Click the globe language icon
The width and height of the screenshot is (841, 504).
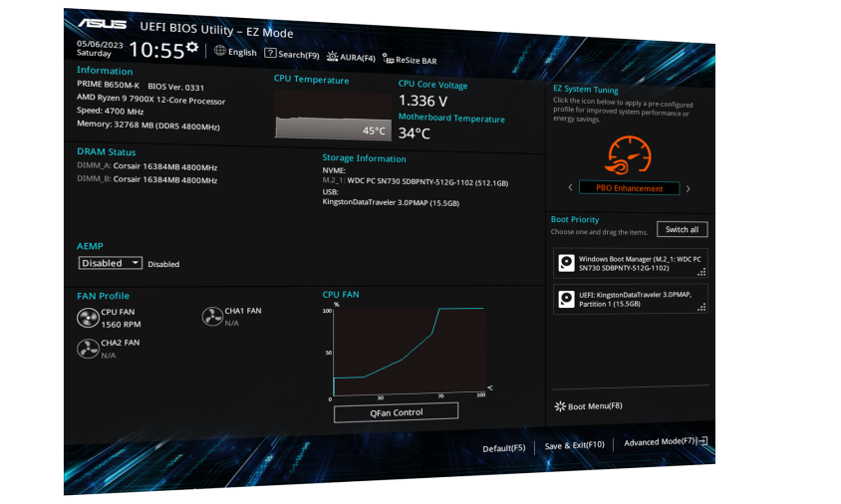tap(220, 51)
